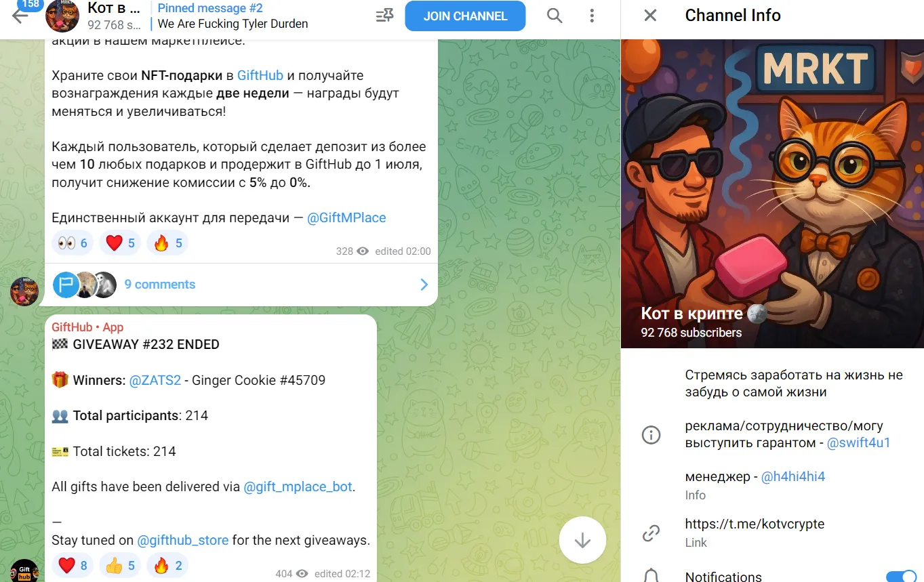Open Pinned message #2 in the header
The height and width of the screenshot is (582, 924).
tap(233, 16)
